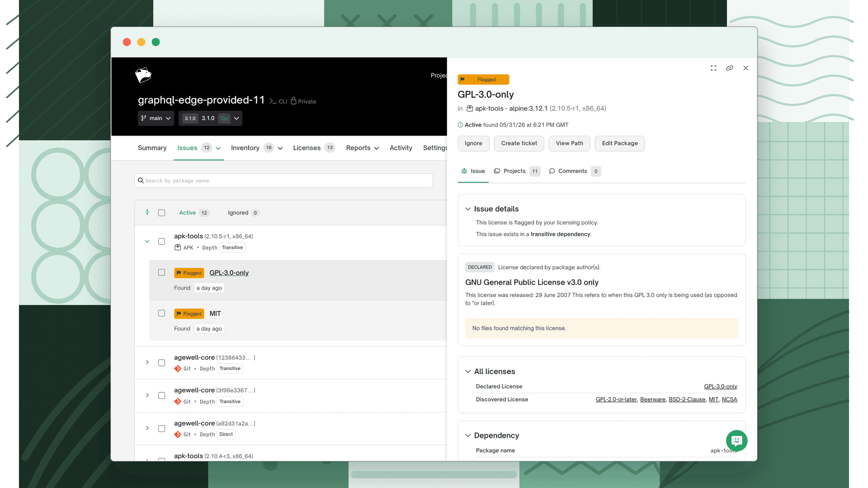Focus the Search by package name field
The image size is (868, 488).
(283, 180)
